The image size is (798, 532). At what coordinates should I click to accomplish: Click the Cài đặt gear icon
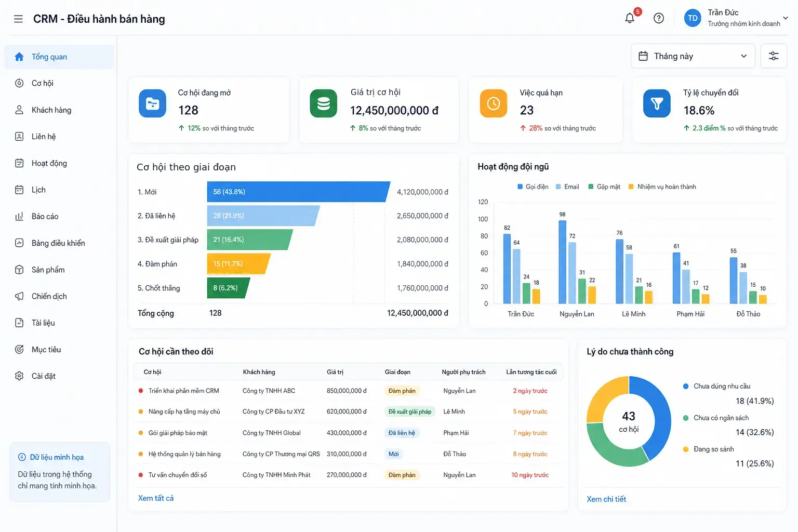point(19,376)
